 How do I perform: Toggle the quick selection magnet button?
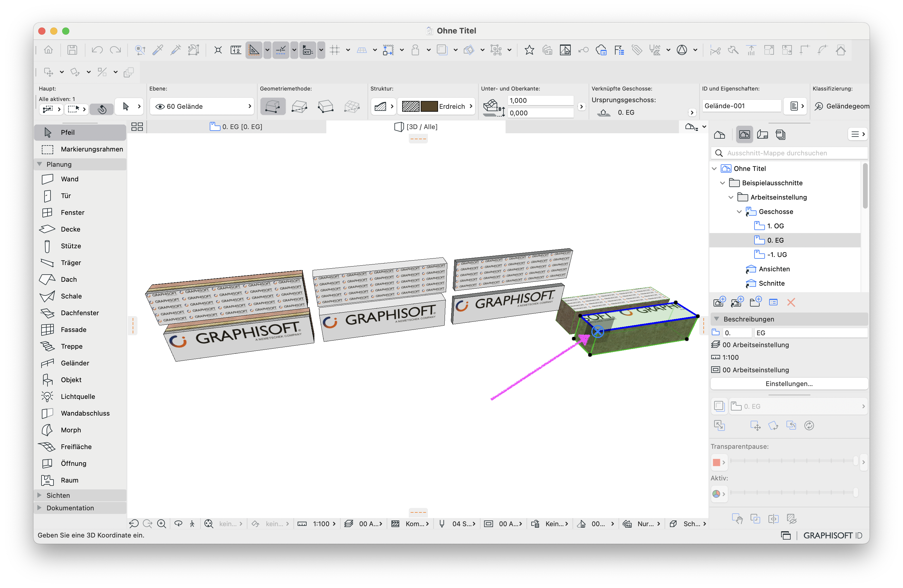coord(102,109)
